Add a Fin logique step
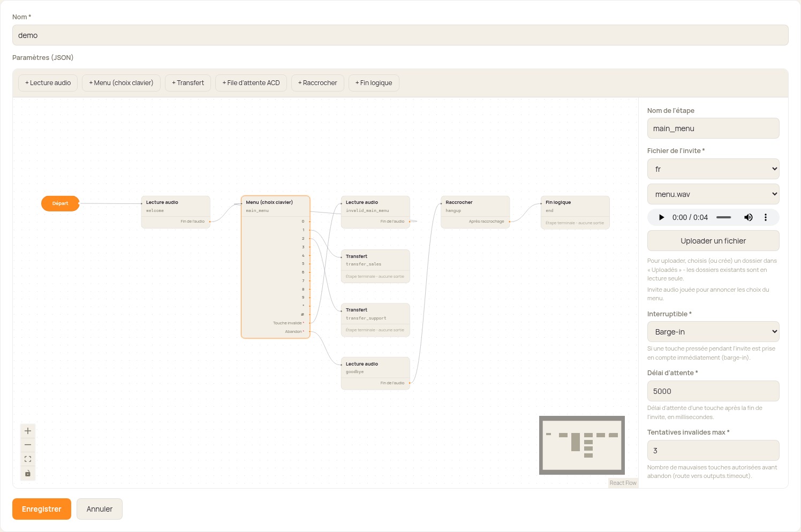Screen dimensions: 801x532 tap(374, 83)
